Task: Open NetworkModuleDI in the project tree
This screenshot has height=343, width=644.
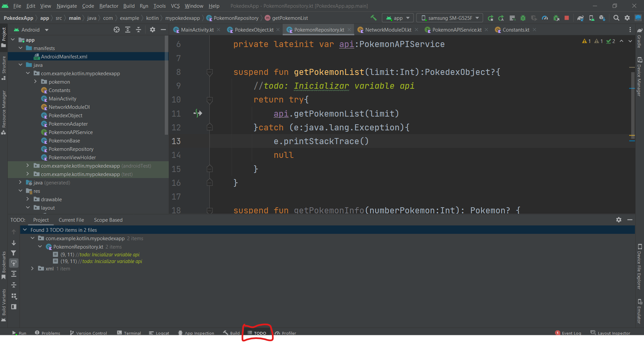Action: click(x=69, y=107)
